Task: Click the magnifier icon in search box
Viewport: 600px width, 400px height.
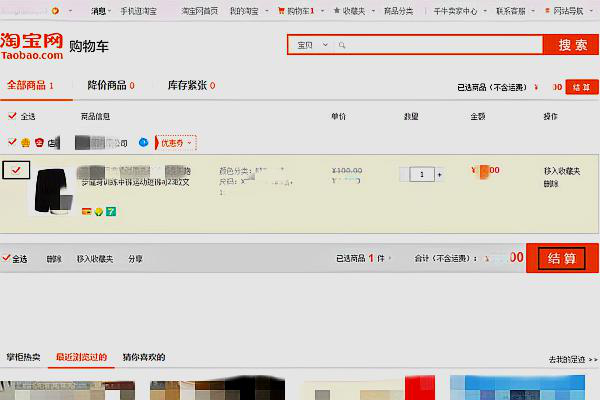Action: (x=342, y=45)
